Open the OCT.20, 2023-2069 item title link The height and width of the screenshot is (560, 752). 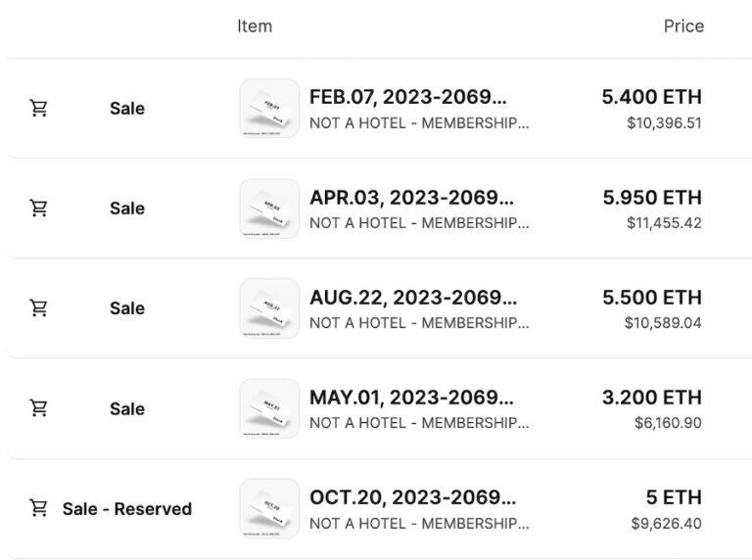(413, 497)
